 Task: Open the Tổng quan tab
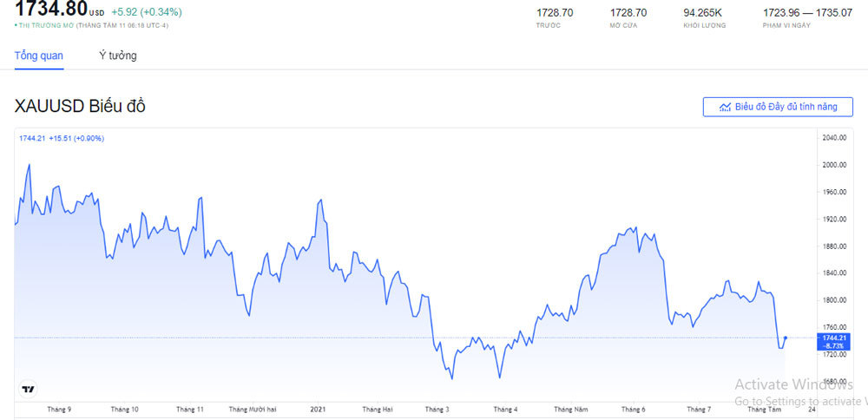39,56
